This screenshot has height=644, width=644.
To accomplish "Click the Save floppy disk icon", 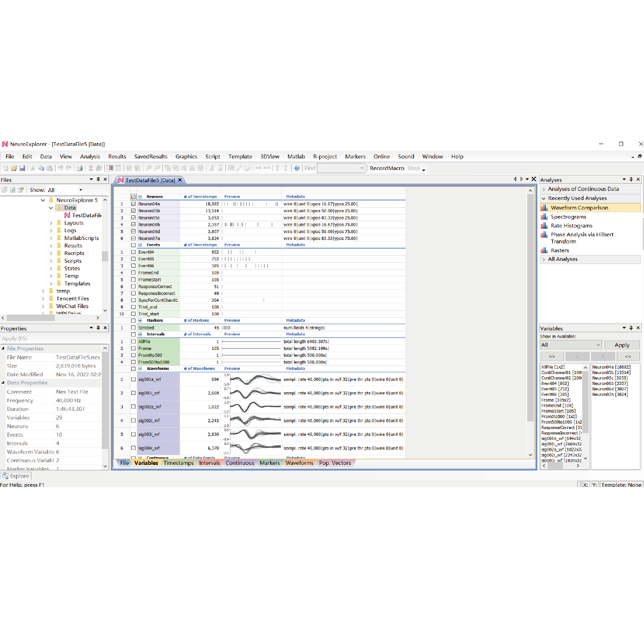I will 22,168.
